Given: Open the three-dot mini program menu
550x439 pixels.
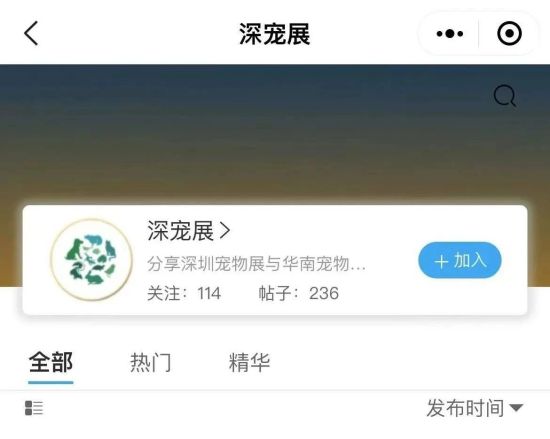Looking at the screenshot, I should [450, 34].
